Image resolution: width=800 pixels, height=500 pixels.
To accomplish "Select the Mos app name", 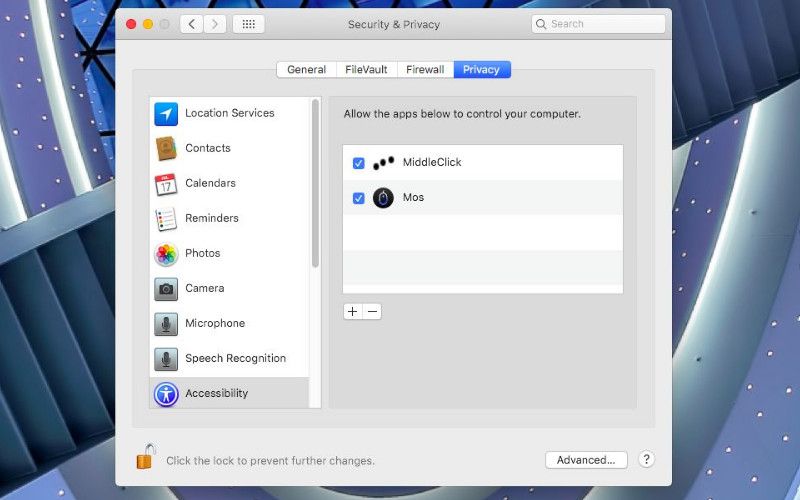I will pyautogui.click(x=413, y=197).
